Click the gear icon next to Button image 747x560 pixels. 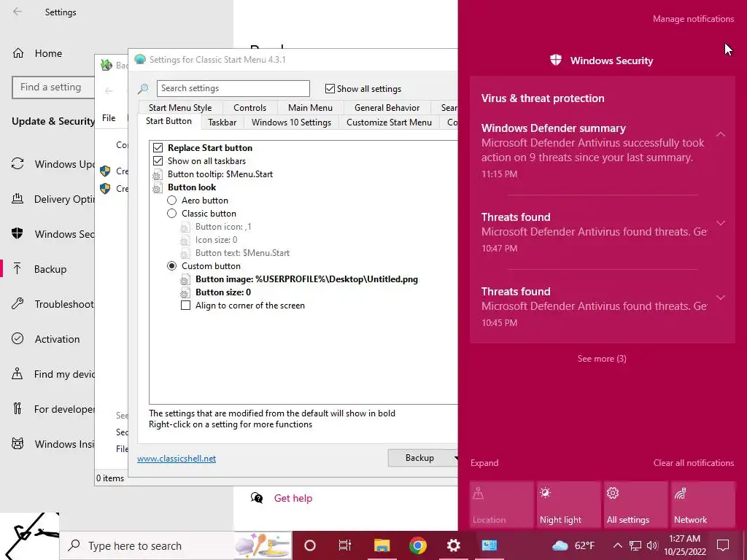click(x=185, y=279)
